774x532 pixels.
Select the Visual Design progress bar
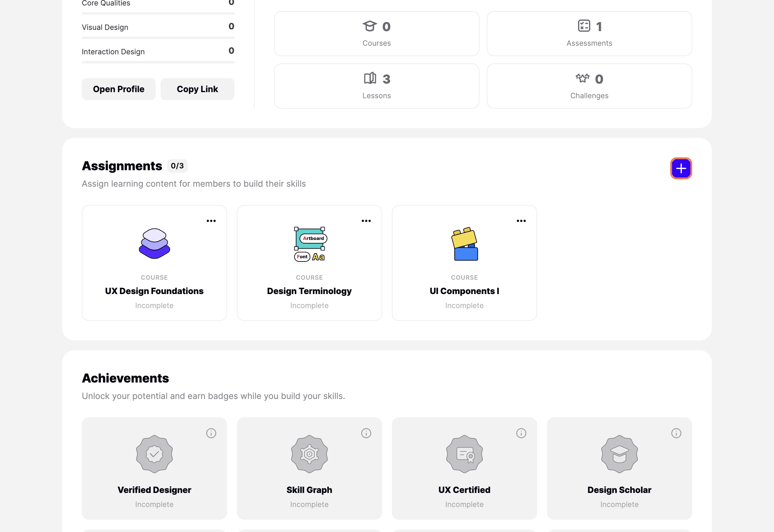(x=158, y=38)
